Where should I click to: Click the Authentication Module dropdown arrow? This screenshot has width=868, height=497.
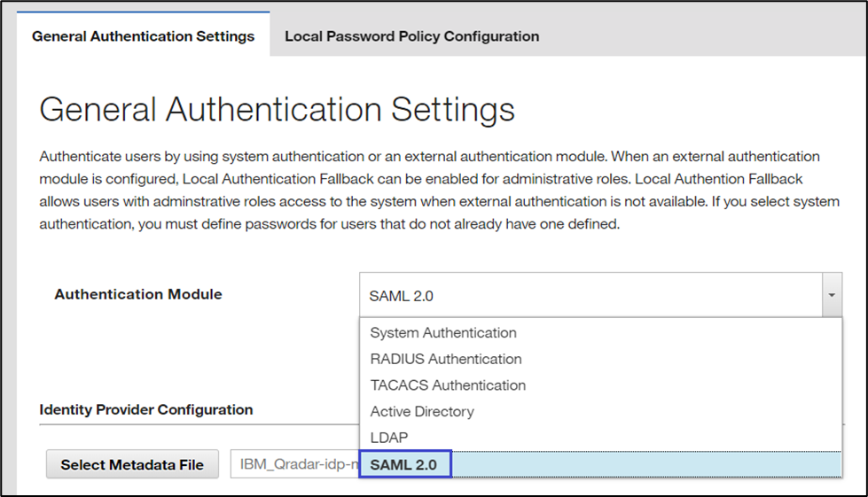click(831, 295)
